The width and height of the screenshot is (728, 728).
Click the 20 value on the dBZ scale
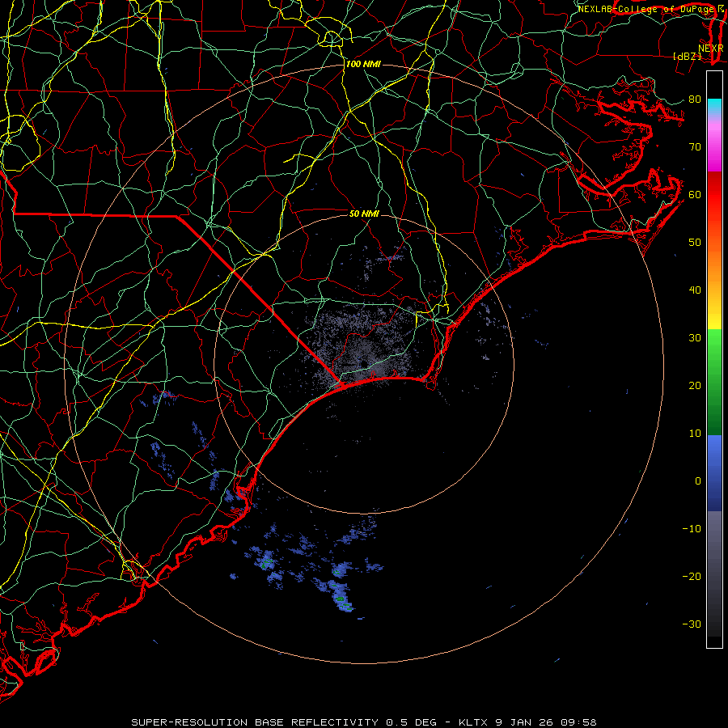click(695, 385)
